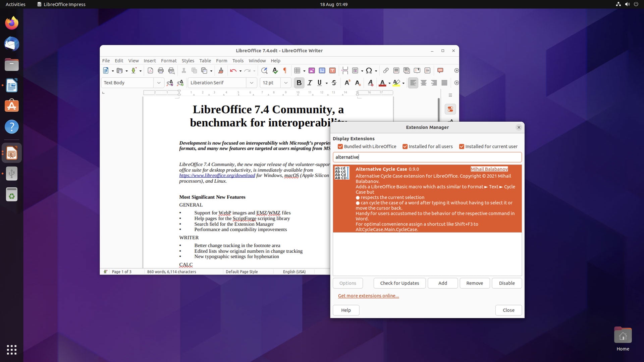This screenshot has height=362, width=644.
Task: Print the document using the Print icon
Action: point(161,70)
